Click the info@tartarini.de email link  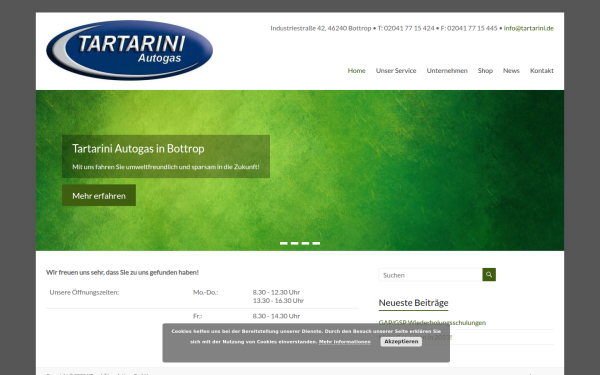[528, 28]
